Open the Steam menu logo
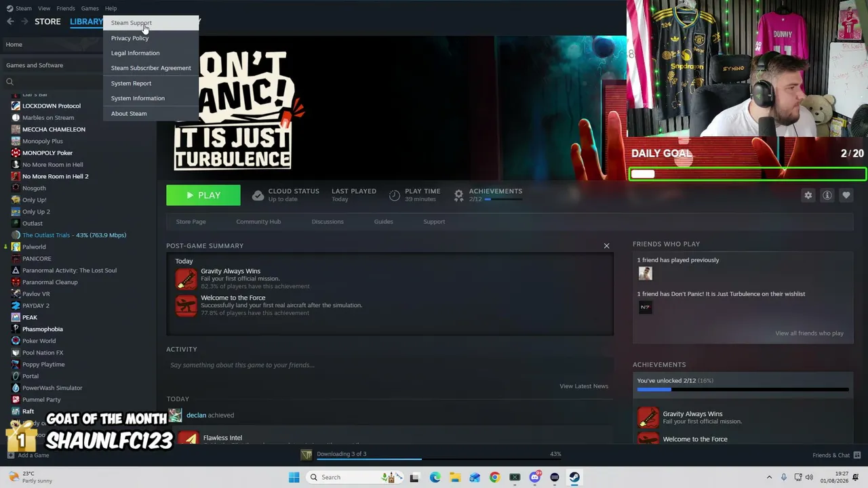The height and width of the screenshot is (488, 868). tap(9, 8)
